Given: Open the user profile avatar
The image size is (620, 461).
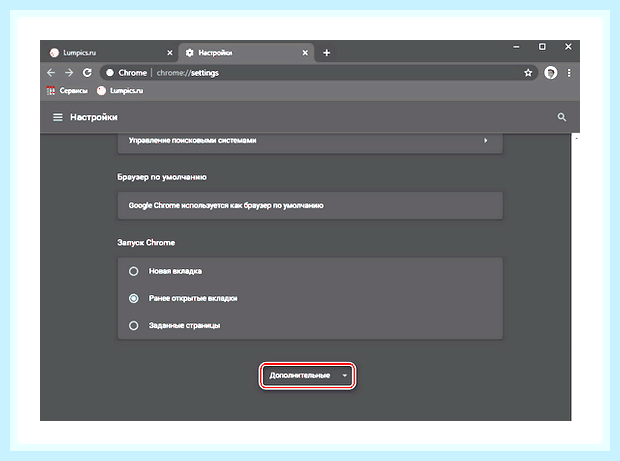Looking at the screenshot, I should [550, 73].
